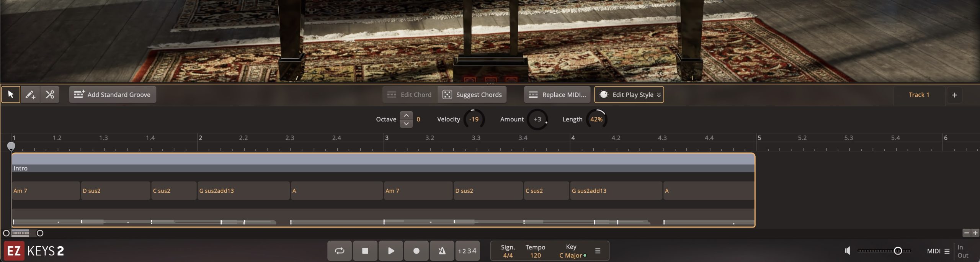Screen dimensions: 980x262
Task: Increase octave with the up arrow
Action: pos(406,115)
